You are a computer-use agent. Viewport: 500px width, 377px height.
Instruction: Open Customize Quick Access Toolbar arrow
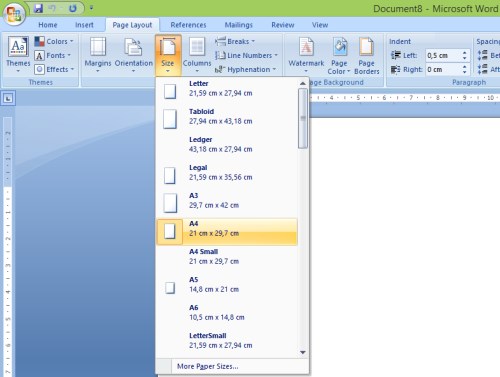[91, 8]
